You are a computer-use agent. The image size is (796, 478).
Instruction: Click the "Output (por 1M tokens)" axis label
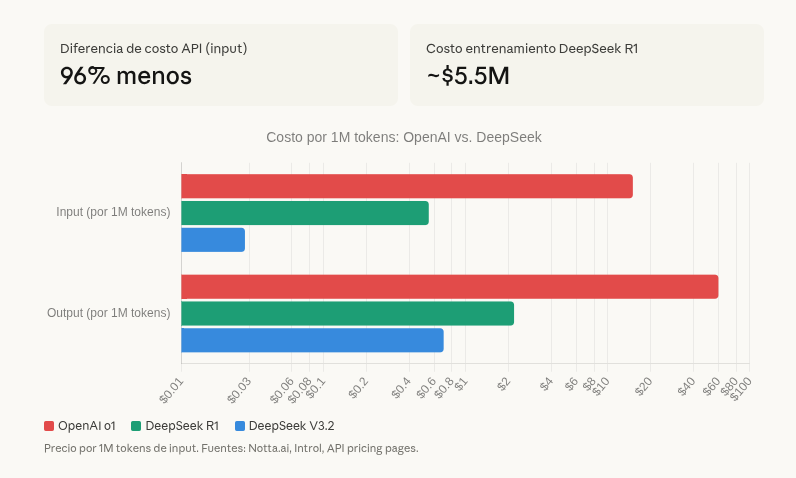tap(109, 313)
